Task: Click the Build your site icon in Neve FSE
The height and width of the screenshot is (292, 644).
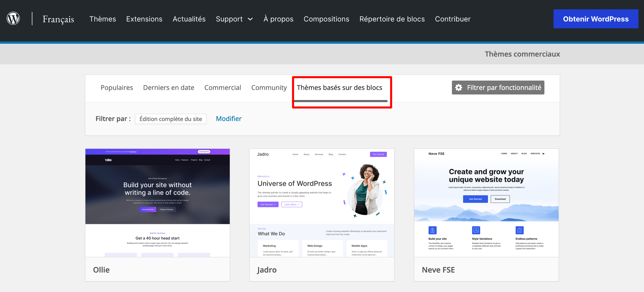Action: coord(432,230)
